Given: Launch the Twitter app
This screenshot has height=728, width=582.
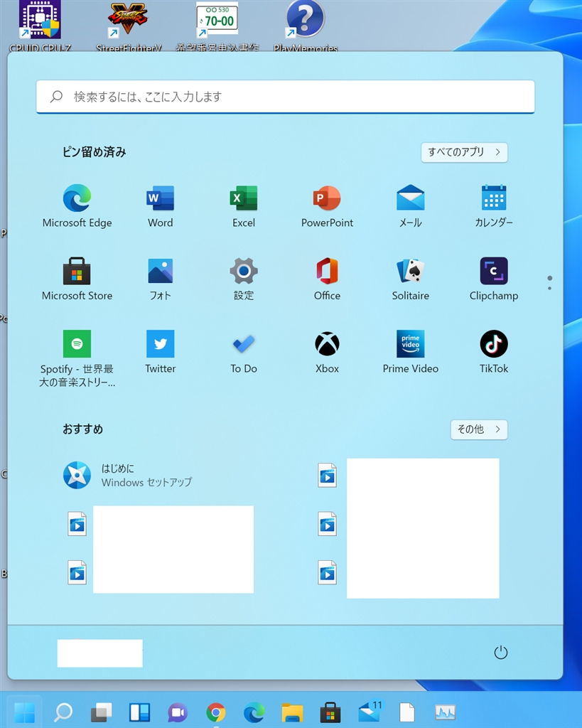Looking at the screenshot, I should (x=160, y=352).
